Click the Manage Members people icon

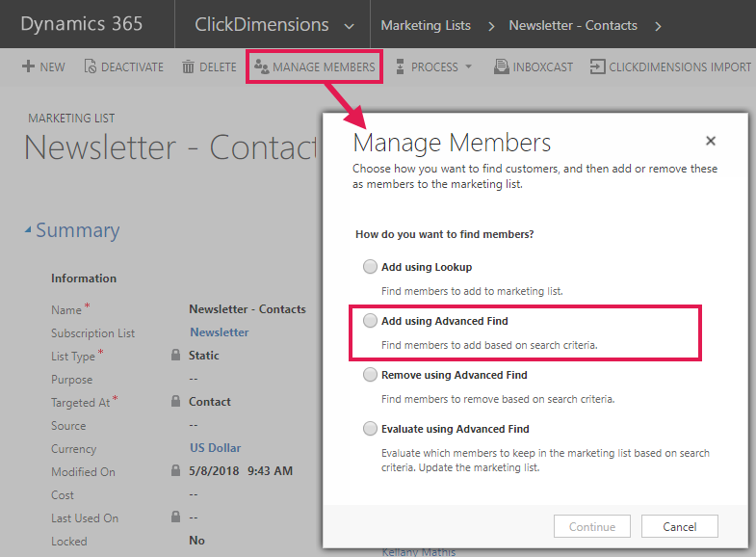pos(261,66)
